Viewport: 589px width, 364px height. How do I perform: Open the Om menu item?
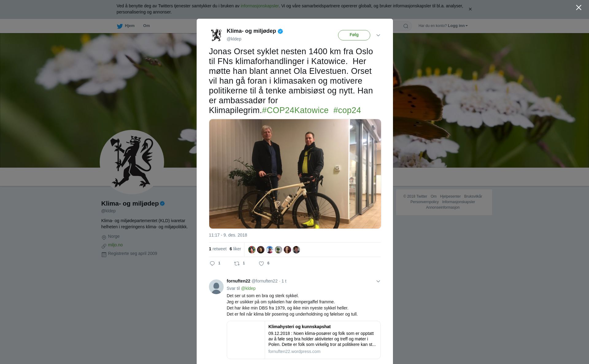(146, 26)
